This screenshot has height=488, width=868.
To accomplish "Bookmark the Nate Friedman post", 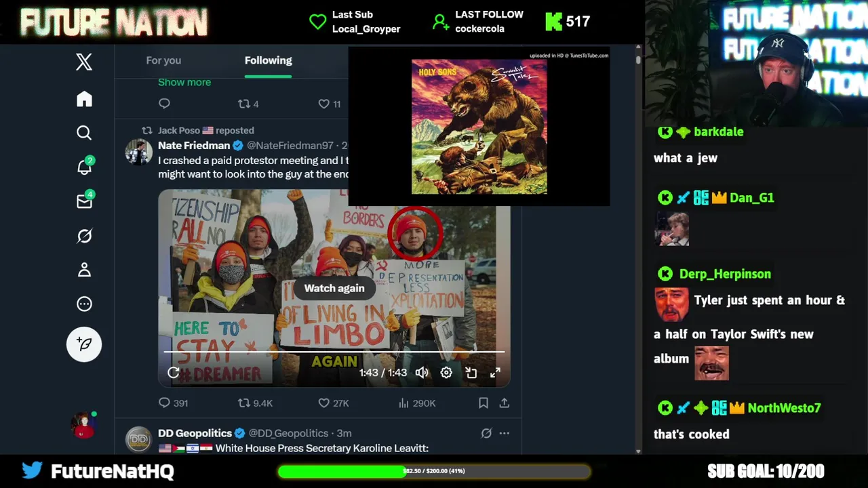I will pyautogui.click(x=484, y=403).
